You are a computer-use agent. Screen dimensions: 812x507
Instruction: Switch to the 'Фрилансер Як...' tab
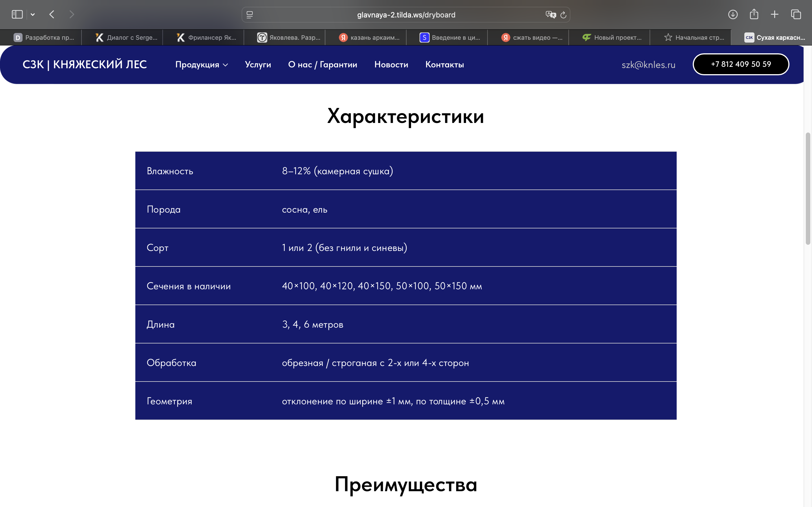(x=203, y=38)
